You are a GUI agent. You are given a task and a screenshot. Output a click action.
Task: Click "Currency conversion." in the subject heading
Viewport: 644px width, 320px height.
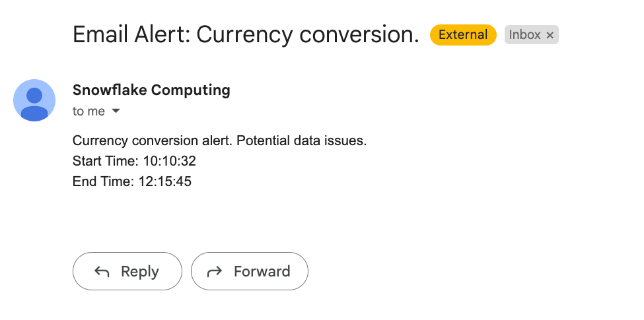(308, 34)
